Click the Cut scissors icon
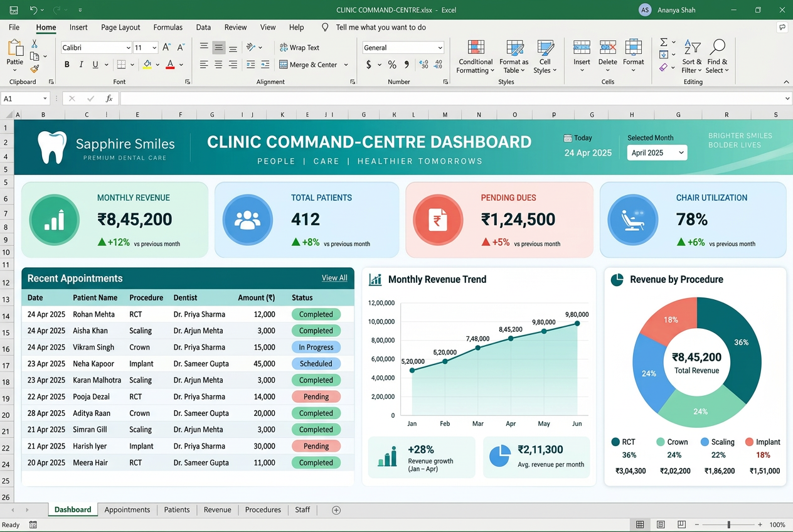The image size is (793, 532). coord(35,44)
